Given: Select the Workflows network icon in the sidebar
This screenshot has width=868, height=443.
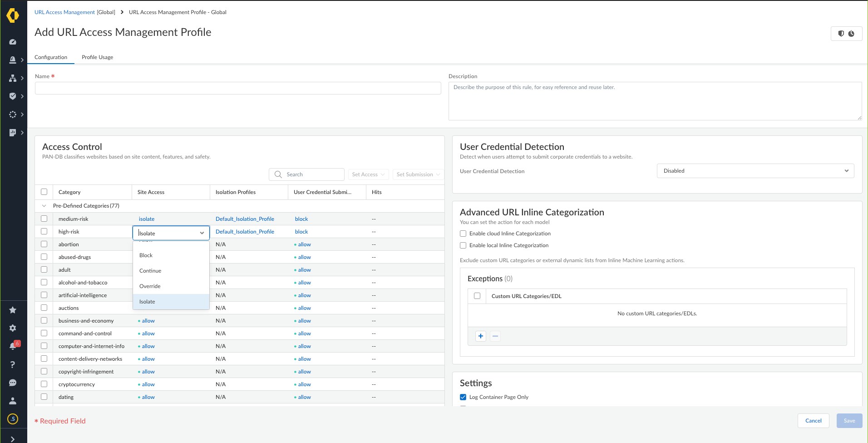Looking at the screenshot, I should 13,78.
